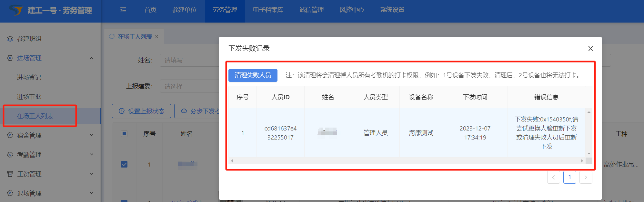Select 进场登记 in the sidebar
The image size is (644, 202).
(29, 77)
